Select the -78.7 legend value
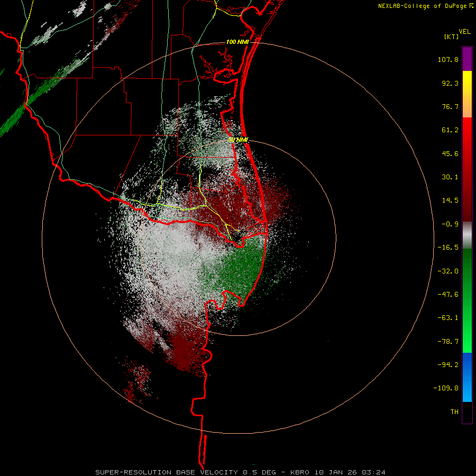Screen dimensions: 476x476 click(x=448, y=342)
